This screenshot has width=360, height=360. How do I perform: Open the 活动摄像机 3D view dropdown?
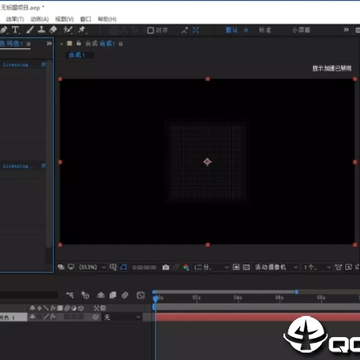[x=276, y=267]
